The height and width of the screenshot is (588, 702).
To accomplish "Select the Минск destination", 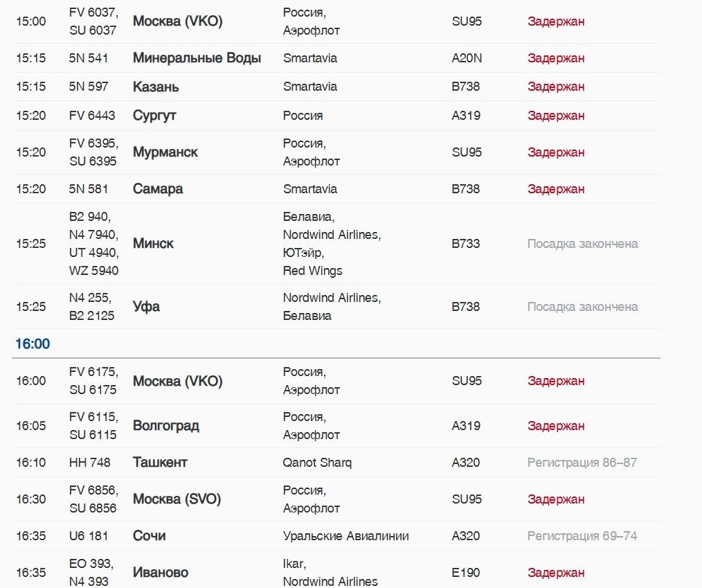I will point(153,244).
